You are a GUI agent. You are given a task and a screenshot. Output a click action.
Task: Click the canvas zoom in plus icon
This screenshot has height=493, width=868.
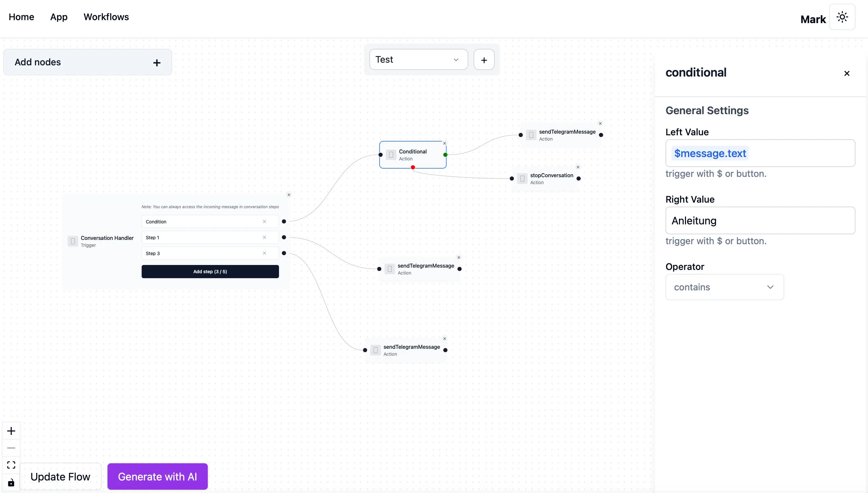point(11,431)
